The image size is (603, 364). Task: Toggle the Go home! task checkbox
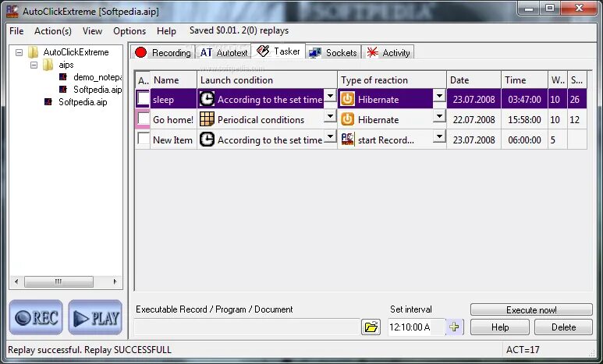[x=143, y=119]
